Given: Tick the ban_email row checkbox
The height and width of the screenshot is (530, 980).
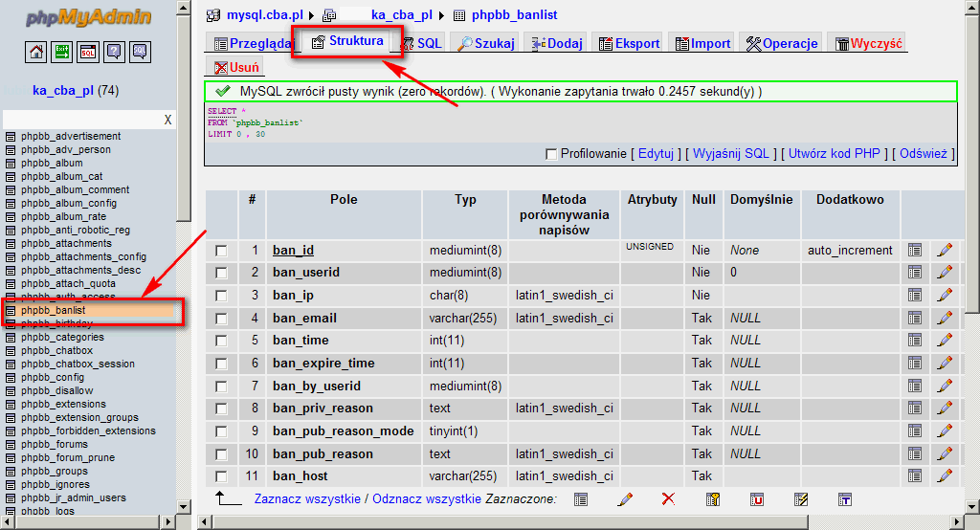Looking at the screenshot, I should coord(221,319).
